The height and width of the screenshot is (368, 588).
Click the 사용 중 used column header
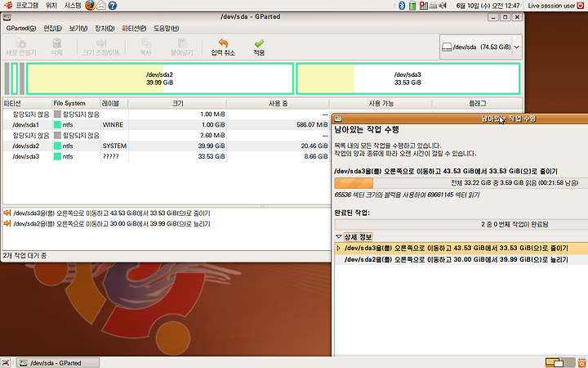278,103
